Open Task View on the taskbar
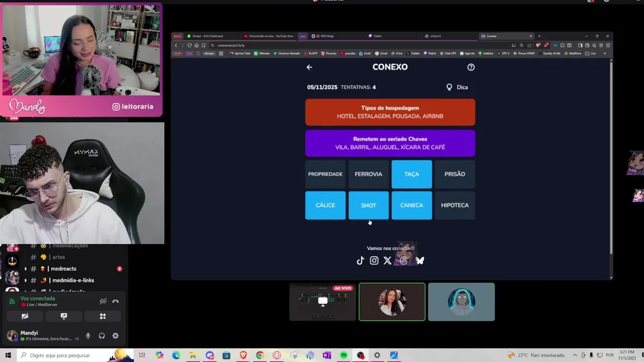 point(142,355)
